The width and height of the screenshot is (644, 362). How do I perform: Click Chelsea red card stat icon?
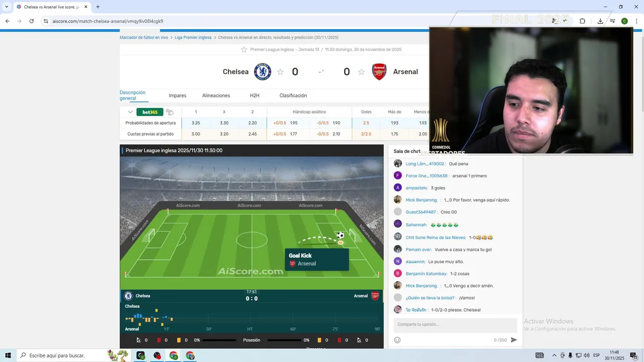159,340
